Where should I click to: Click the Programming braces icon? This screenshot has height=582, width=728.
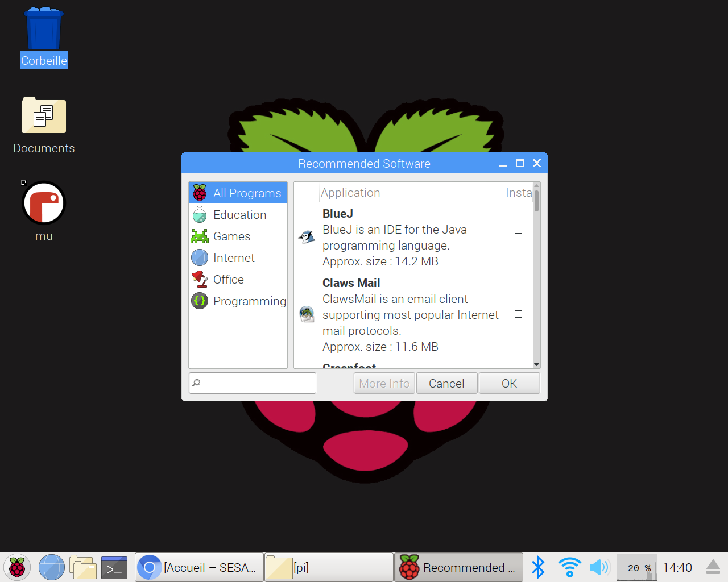pyautogui.click(x=200, y=301)
